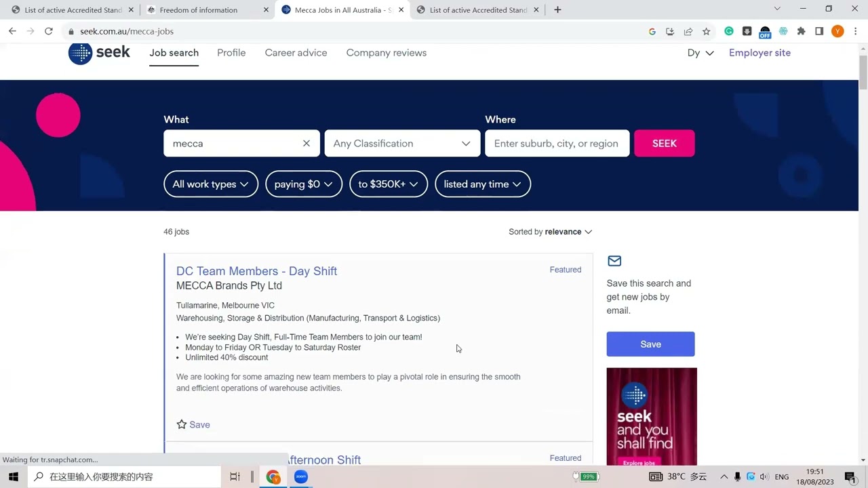Image resolution: width=868 pixels, height=488 pixels.
Task: Reload the current page
Action: click(49, 31)
